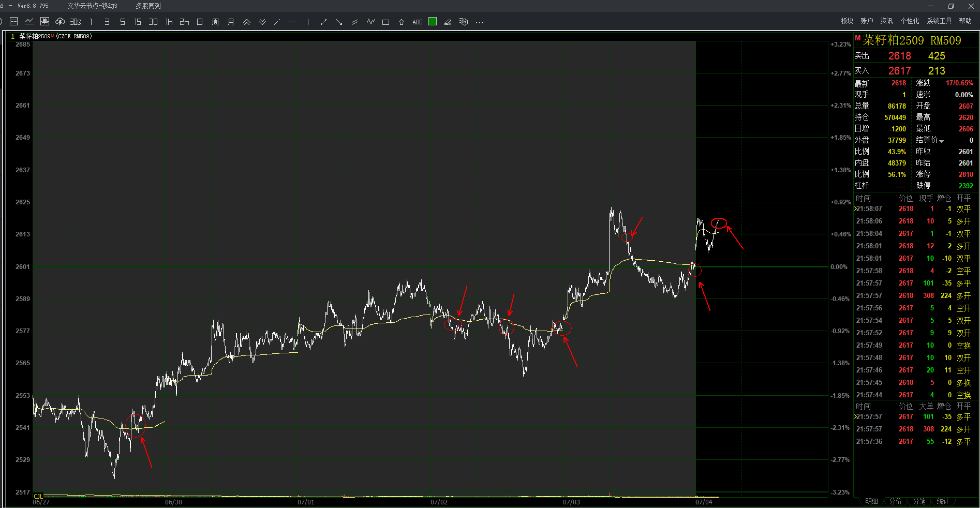Screen dimensions: 980x508
Task: Switch to the 多股同列 tab
Action: click(x=148, y=6)
